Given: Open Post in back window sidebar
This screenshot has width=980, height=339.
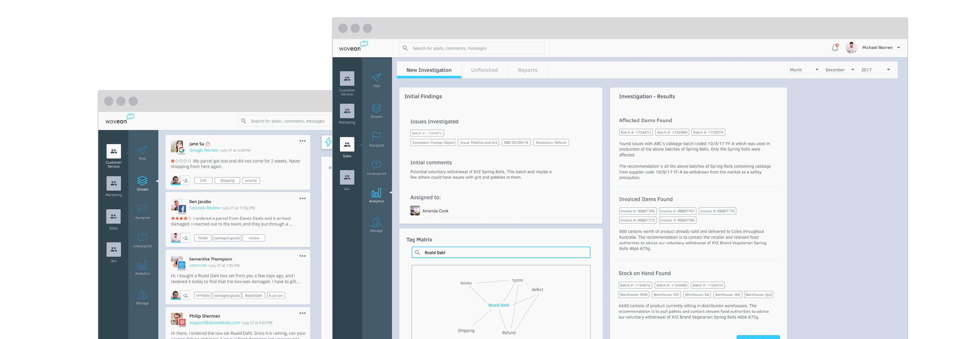Looking at the screenshot, I should click(142, 153).
